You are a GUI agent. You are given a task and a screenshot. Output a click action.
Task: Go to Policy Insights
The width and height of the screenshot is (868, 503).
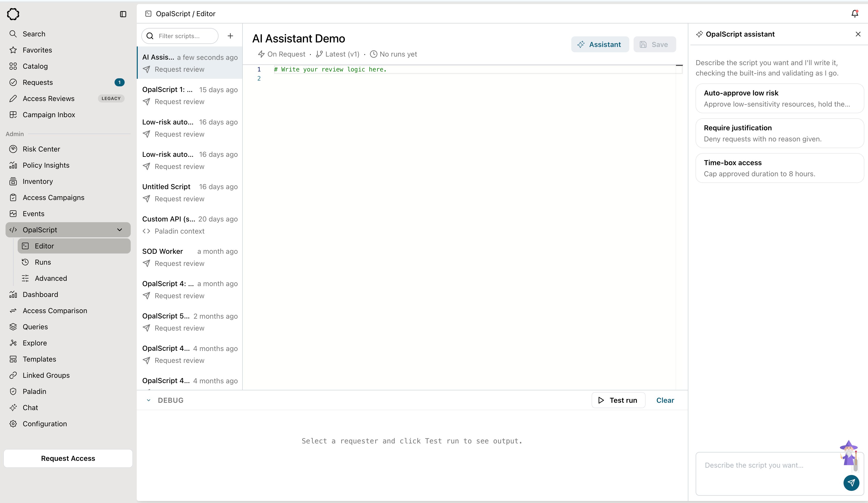[x=68, y=165]
